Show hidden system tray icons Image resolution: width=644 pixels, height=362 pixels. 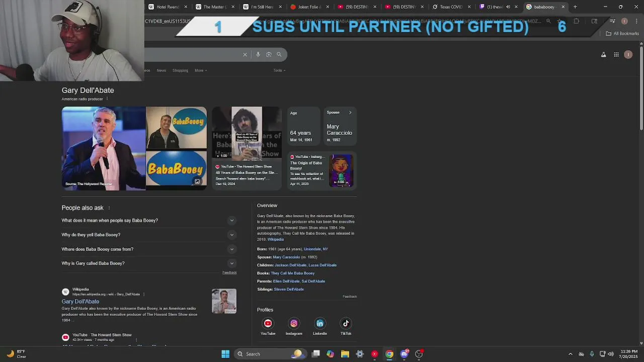click(x=571, y=354)
